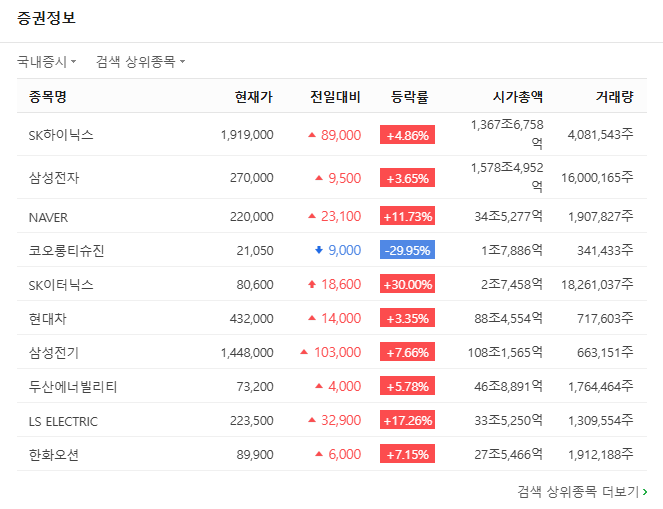The image size is (663, 509).
Task: Open 현대차 stock page
Action: (47, 318)
